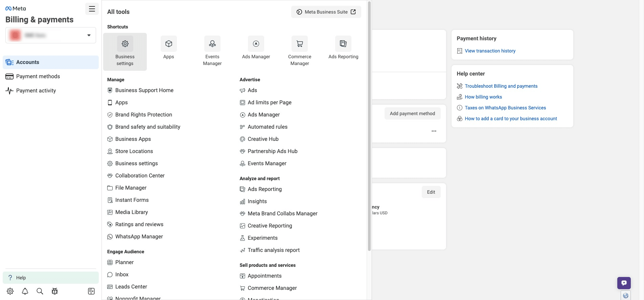Screen dimensions: 644x300
Task: Open WhatsApp Manager in the Manage list
Action: (x=135, y=237)
